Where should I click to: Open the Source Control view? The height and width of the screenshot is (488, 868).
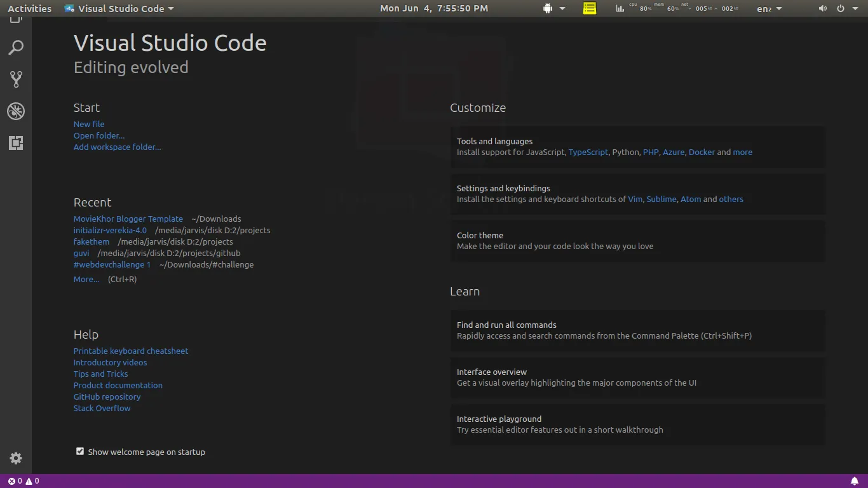(x=15, y=79)
